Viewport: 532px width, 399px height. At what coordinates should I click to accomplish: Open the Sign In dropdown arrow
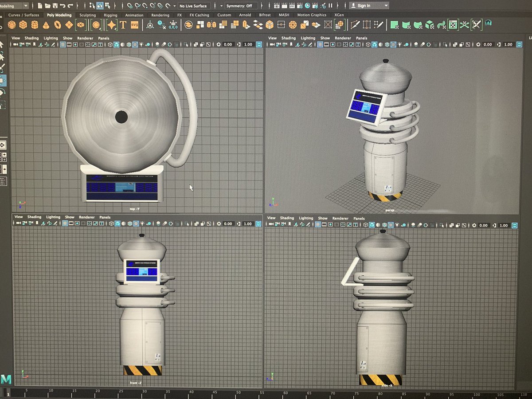[386, 6]
